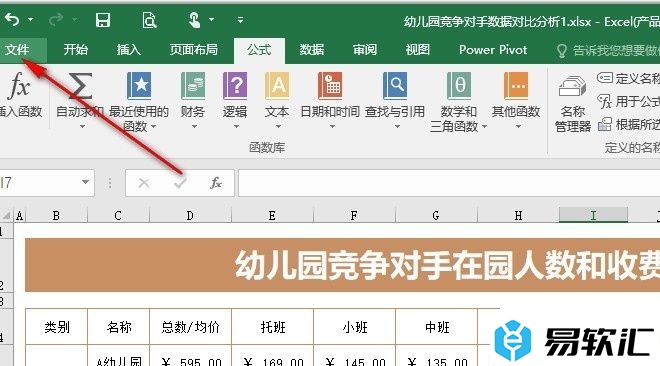Open the 查找与引用 functions magnifier icon
The height and width of the screenshot is (366, 660).
(395, 85)
